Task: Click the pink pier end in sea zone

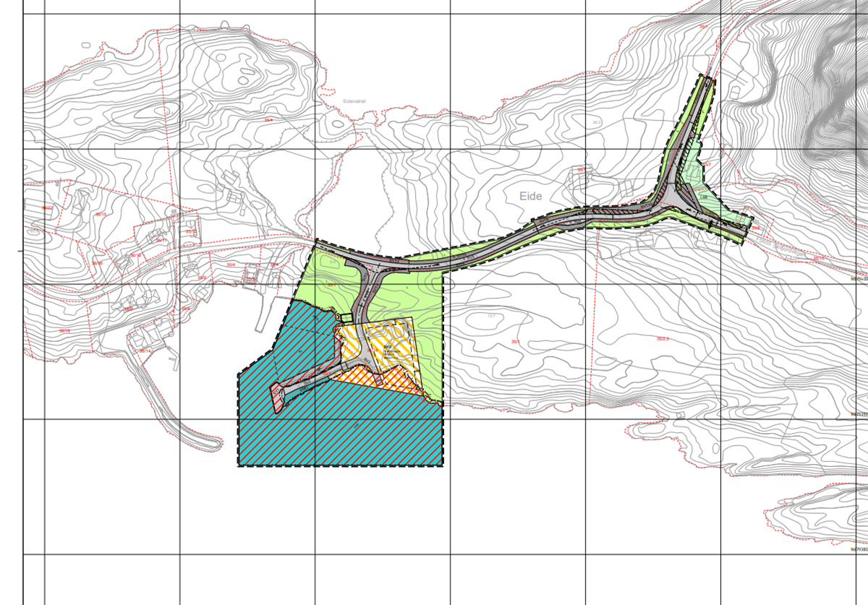Action: pos(278,397)
